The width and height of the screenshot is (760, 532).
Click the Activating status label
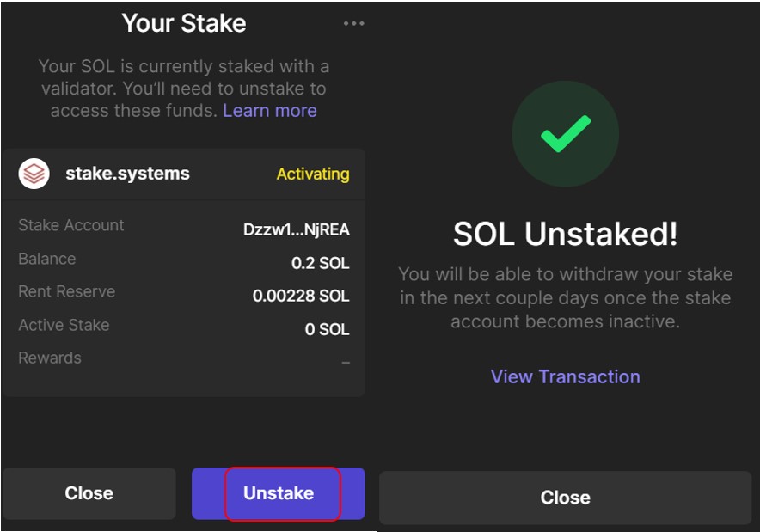point(313,174)
